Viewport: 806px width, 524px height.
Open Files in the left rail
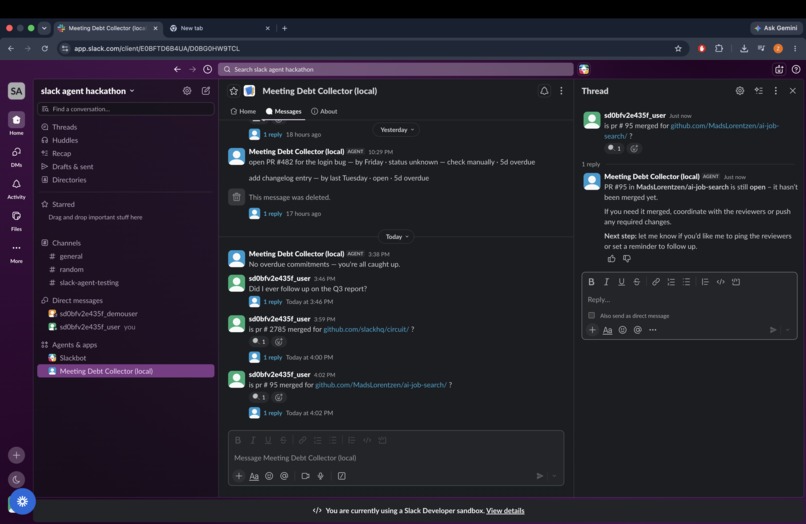pyautogui.click(x=16, y=216)
